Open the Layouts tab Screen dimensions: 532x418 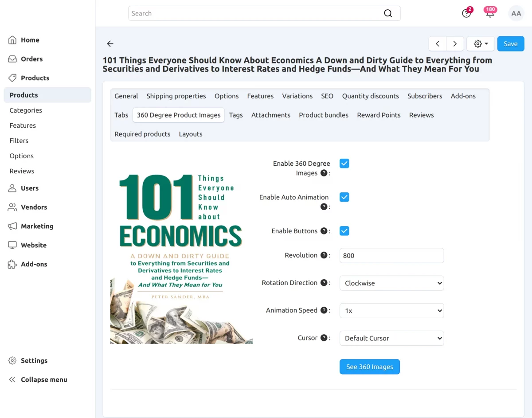tap(191, 134)
